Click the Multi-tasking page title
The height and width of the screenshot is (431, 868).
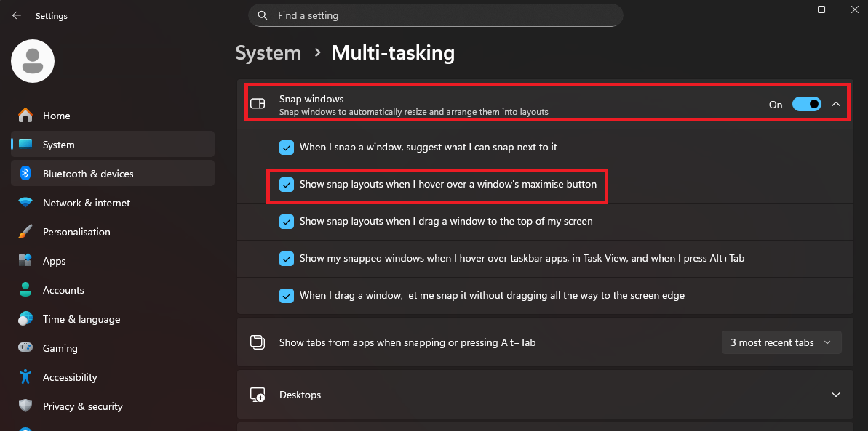(393, 53)
